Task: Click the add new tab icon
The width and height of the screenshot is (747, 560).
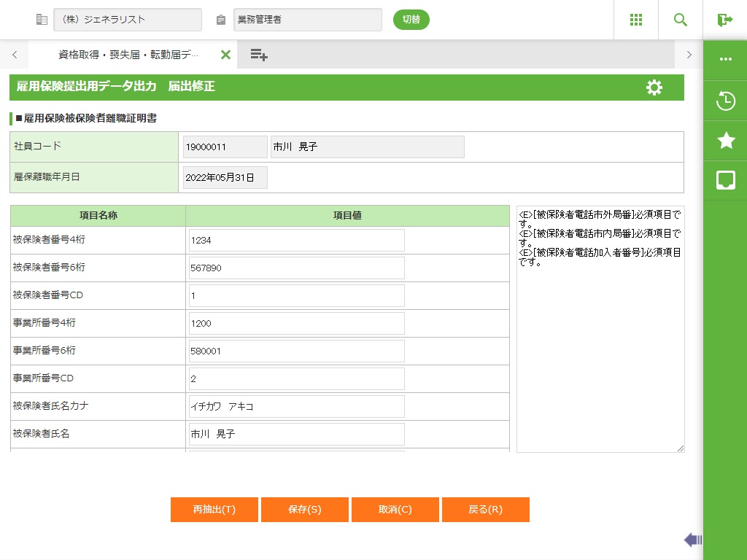Action: (259, 55)
